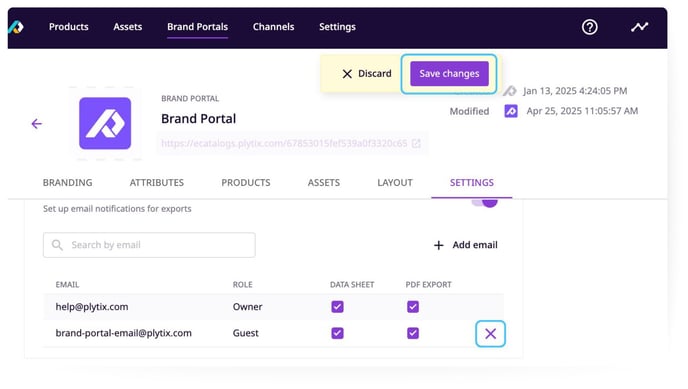The image size is (688, 389).
Task: Click the help@plytix.com email cell
Action: pyautogui.click(x=92, y=307)
